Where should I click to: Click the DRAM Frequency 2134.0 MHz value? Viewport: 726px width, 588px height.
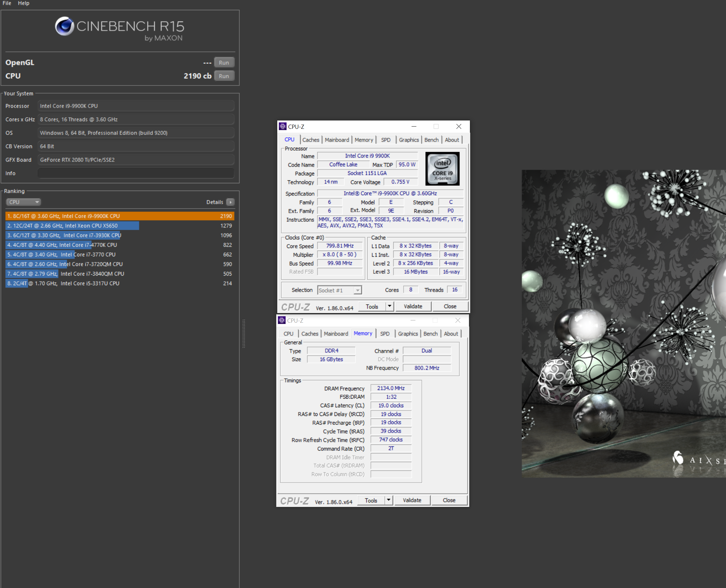point(391,388)
